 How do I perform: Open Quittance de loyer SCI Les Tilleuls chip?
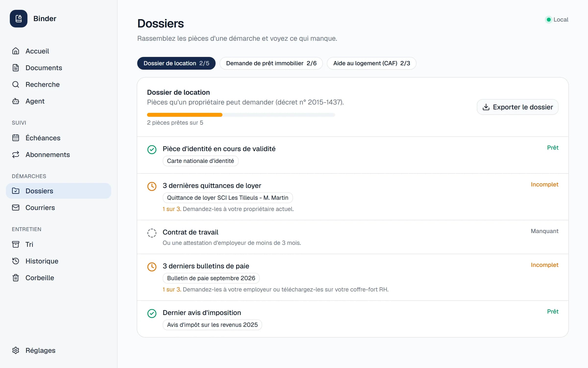point(228,198)
